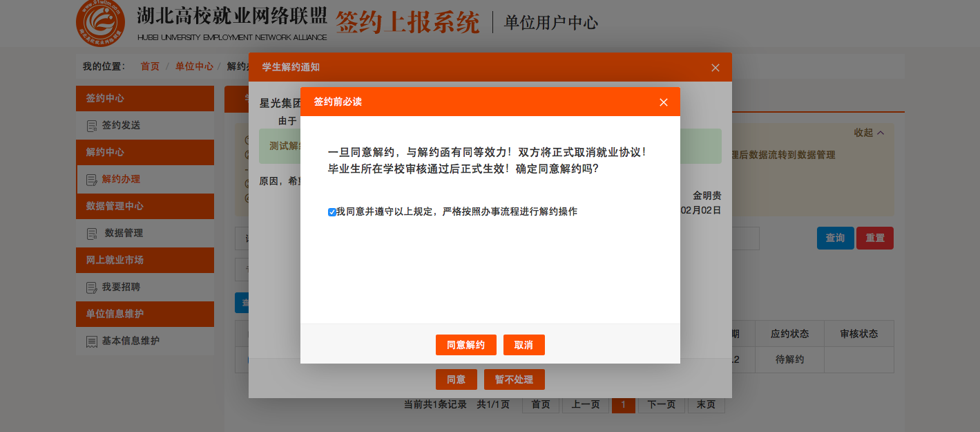Open 单位中心 breadcrumb link

pos(194,66)
